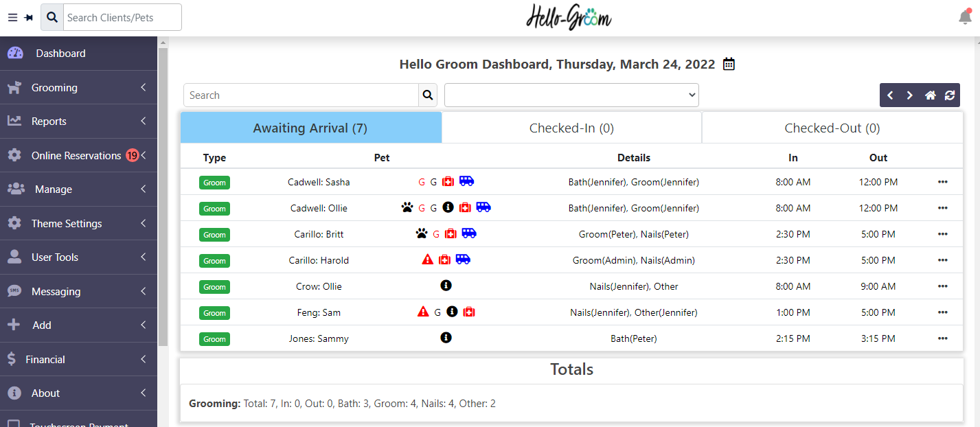Viewport: 980px width, 427px height.
Task: Click paw icon on Carillo: Britt row
Action: coord(421,233)
